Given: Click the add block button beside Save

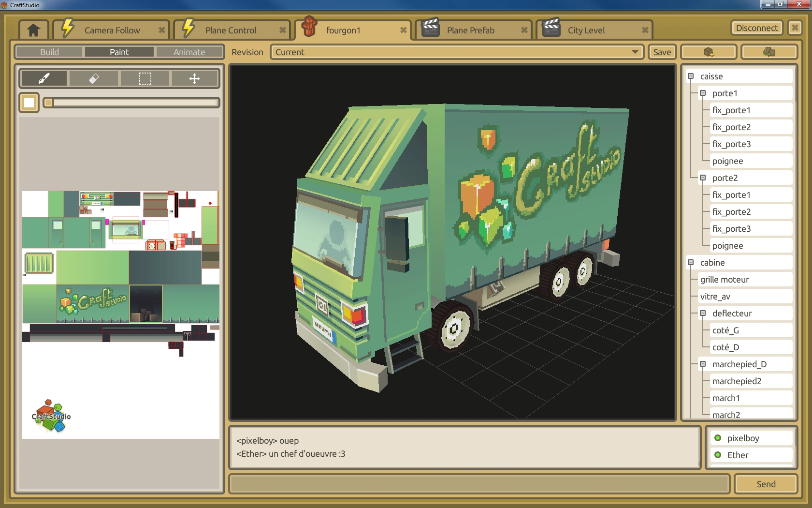Looking at the screenshot, I should (709, 52).
